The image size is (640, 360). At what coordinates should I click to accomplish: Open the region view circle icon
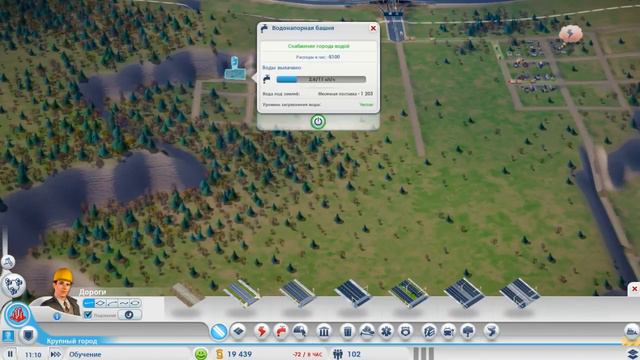point(13,285)
